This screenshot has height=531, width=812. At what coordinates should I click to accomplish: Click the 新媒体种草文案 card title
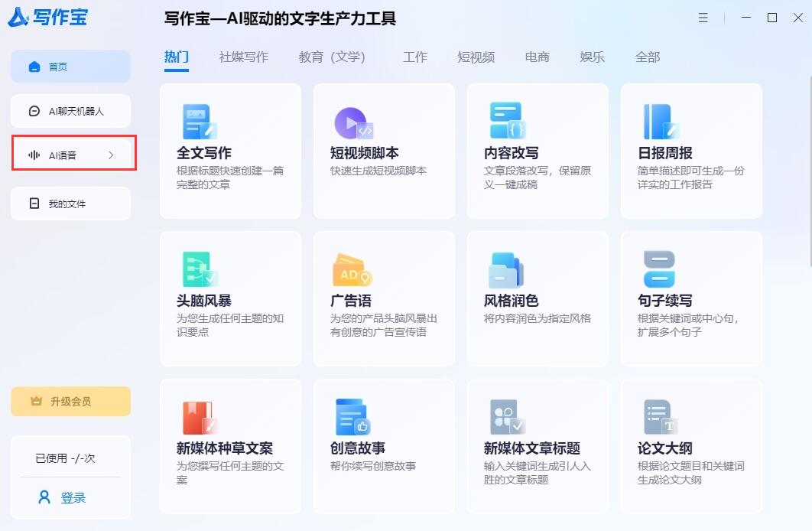coord(225,448)
